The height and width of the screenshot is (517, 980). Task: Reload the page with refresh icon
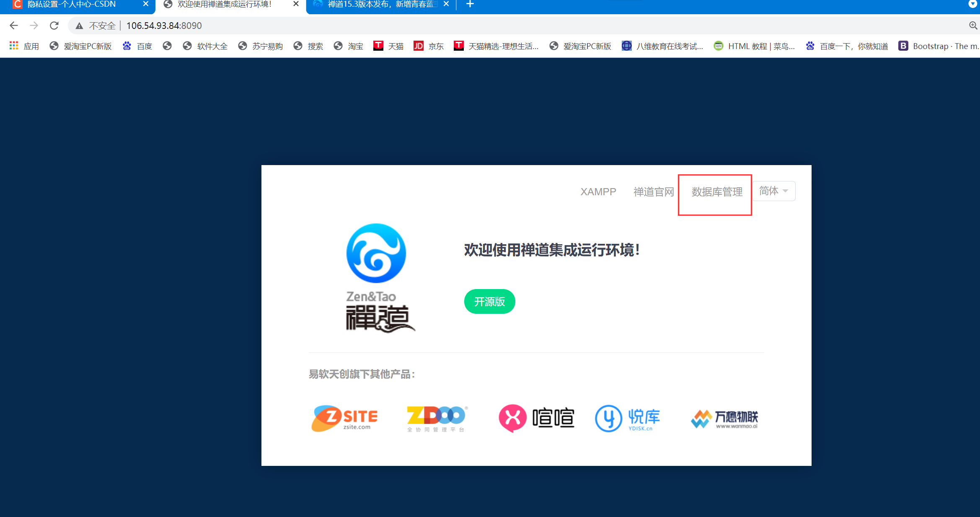(x=54, y=26)
